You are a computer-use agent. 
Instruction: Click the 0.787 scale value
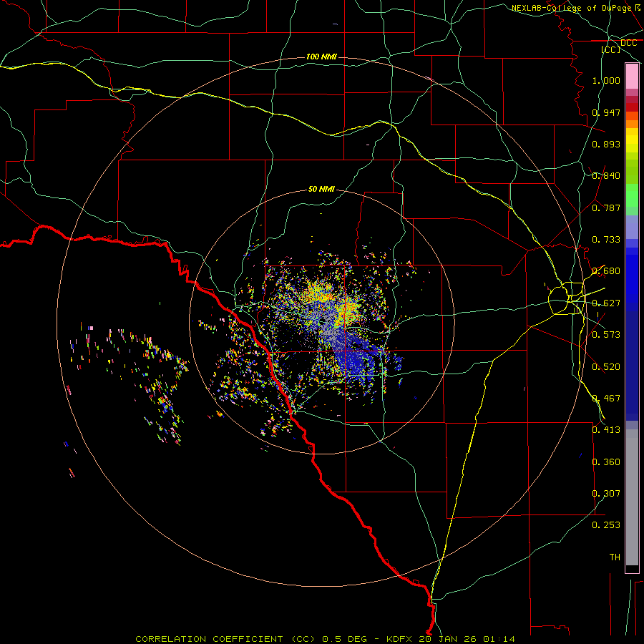click(606, 208)
